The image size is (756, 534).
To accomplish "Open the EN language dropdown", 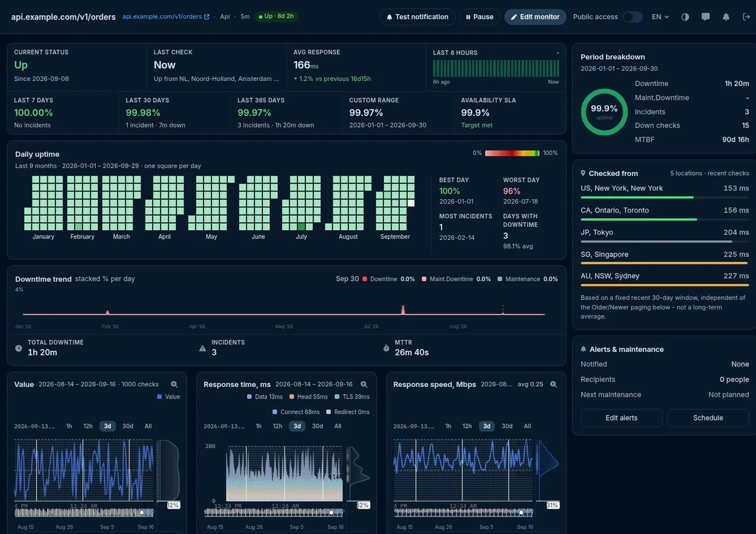I will [x=660, y=17].
